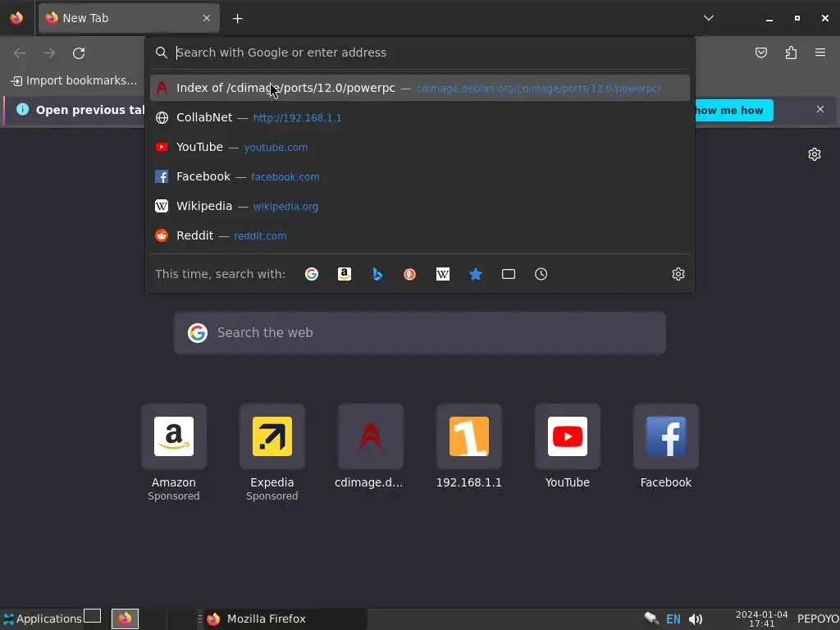Open the Extensions puzzle icon
Screen dimensions: 840x630
(x=791, y=52)
